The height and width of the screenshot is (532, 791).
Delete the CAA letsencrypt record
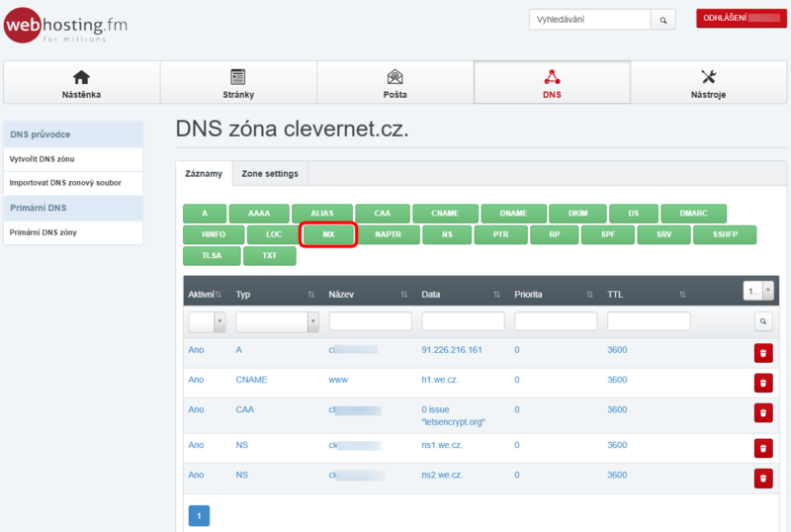[762, 413]
